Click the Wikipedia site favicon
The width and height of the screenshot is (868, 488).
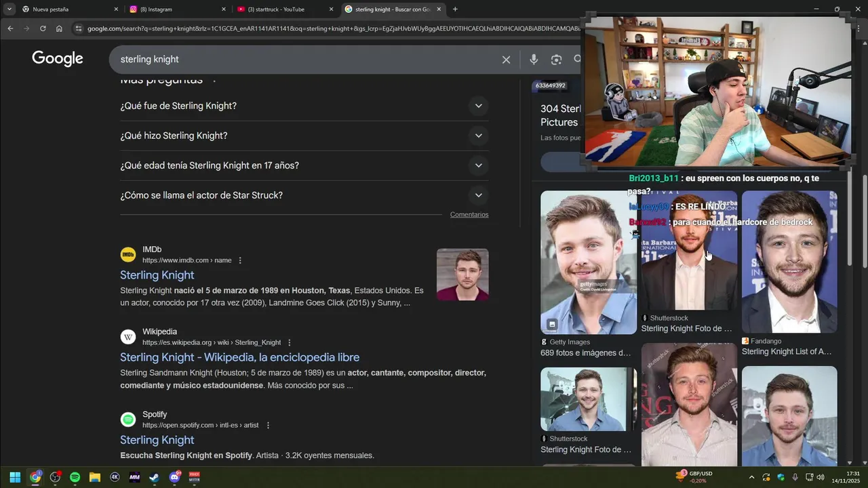pos(128,337)
